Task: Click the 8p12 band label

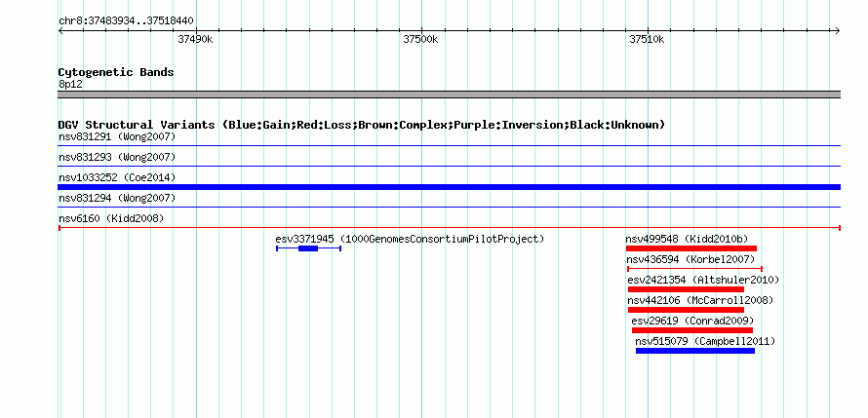Action: [x=70, y=85]
